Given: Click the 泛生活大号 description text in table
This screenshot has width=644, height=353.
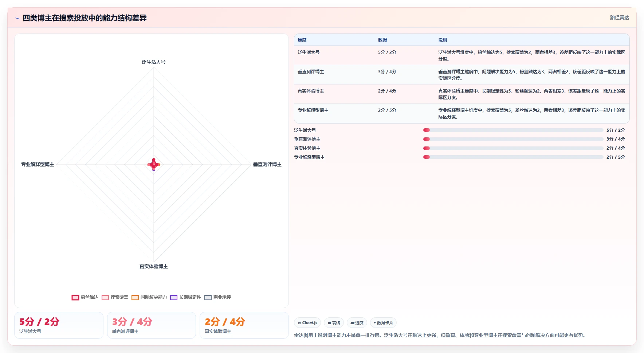Looking at the screenshot, I should tap(531, 56).
